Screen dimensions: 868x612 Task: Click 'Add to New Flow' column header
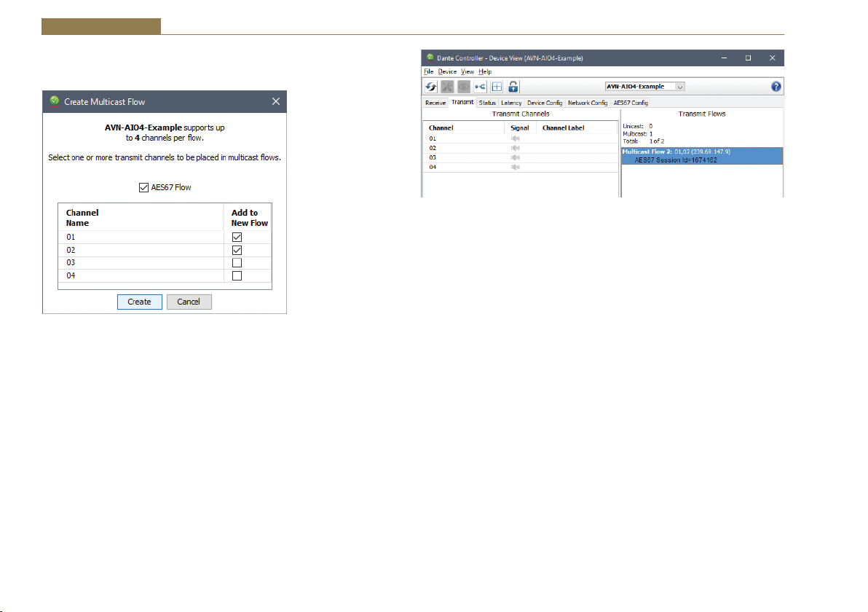(x=249, y=218)
